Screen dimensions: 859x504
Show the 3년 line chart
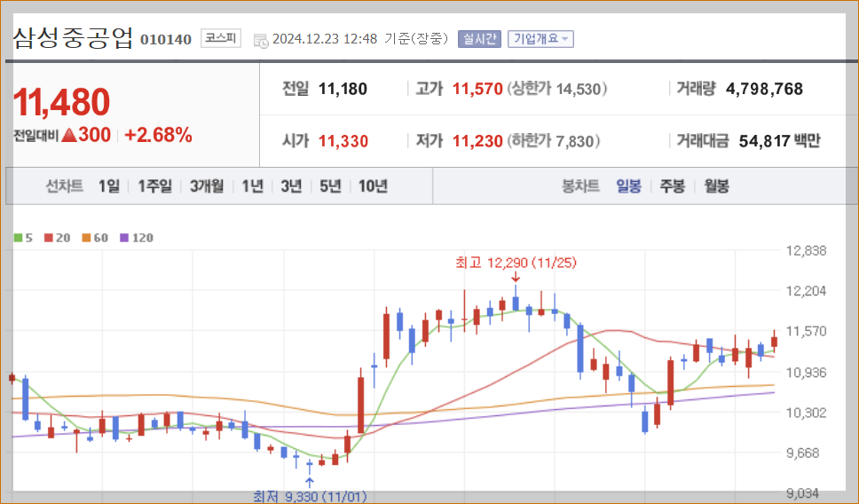(x=291, y=186)
